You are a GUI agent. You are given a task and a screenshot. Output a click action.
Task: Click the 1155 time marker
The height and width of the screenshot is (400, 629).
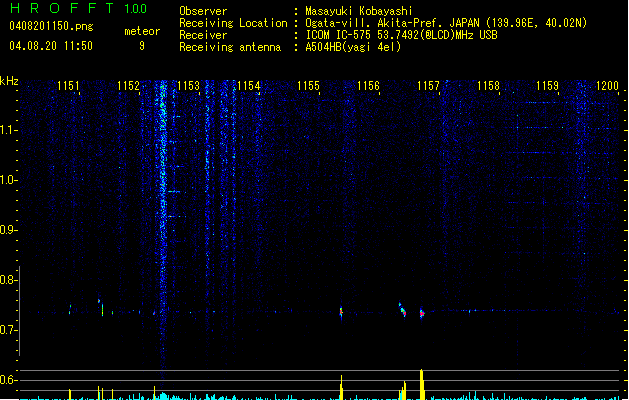coord(308,86)
